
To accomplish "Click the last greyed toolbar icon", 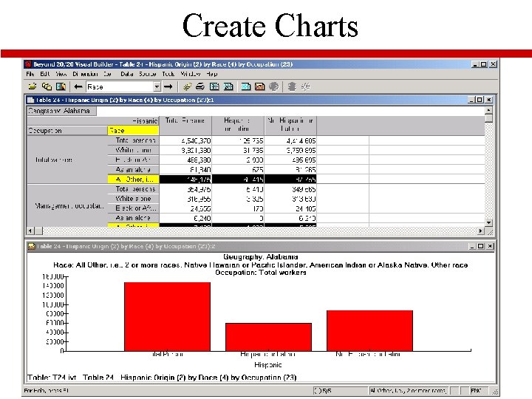I will (x=306, y=86).
